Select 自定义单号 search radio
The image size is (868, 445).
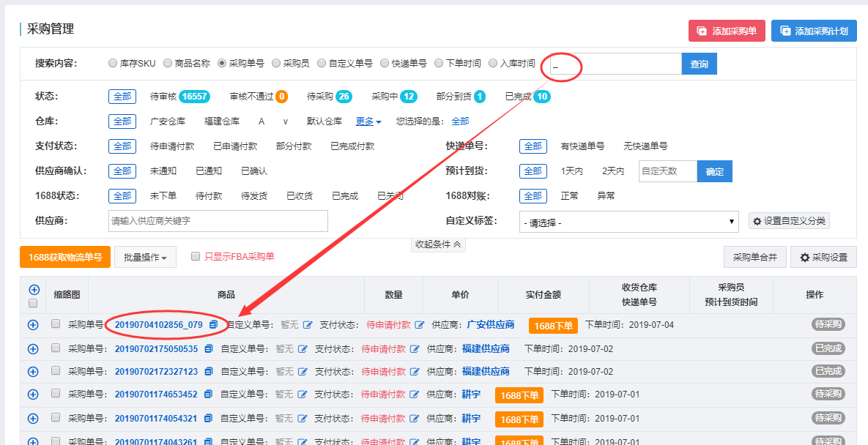click(x=322, y=63)
